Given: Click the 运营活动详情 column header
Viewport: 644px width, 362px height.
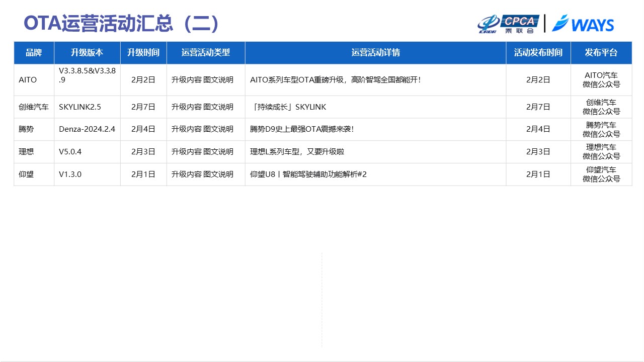Looking at the screenshot, I should tap(375, 53).
